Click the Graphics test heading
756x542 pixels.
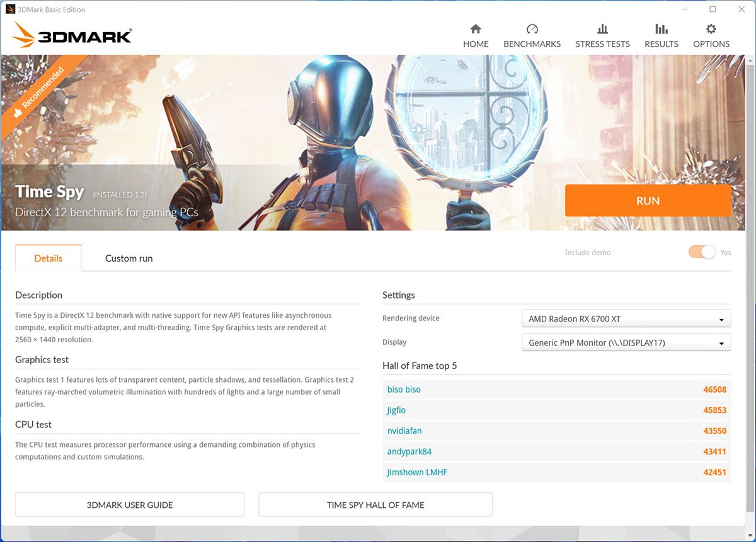pos(42,360)
